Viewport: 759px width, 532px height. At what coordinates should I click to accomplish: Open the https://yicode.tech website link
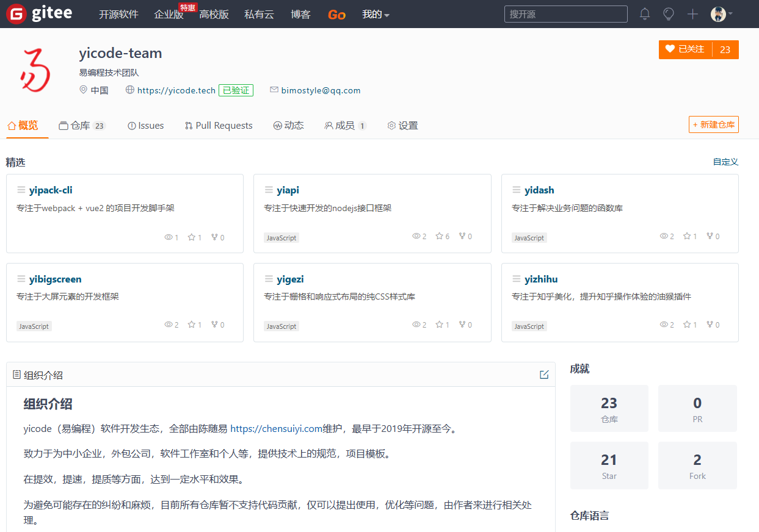[x=176, y=90]
